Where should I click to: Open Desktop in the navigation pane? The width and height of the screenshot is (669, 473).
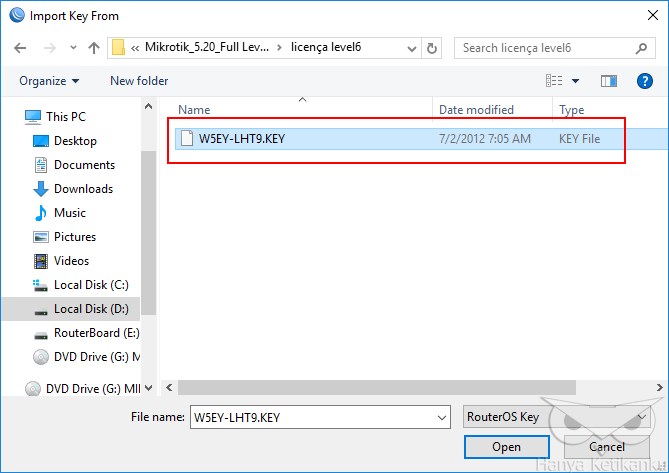pyautogui.click(x=75, y=141)
